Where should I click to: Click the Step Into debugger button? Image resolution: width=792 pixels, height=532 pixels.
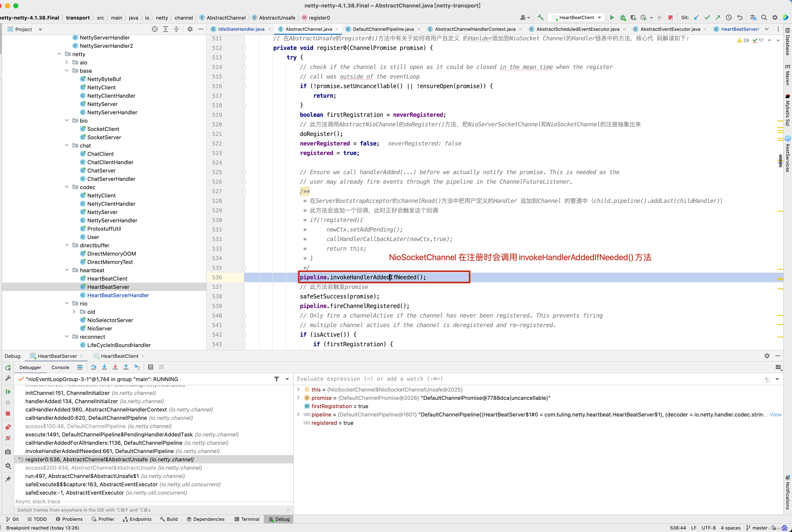click(x=104, y=367)
